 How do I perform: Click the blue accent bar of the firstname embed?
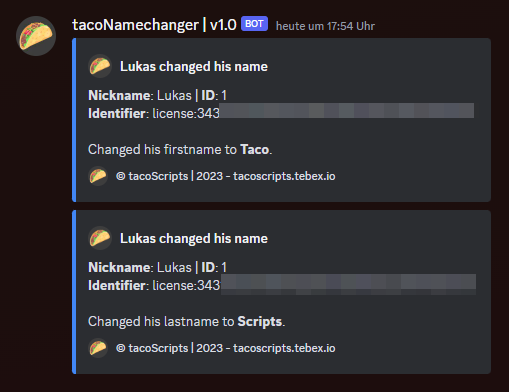point(74,120)
